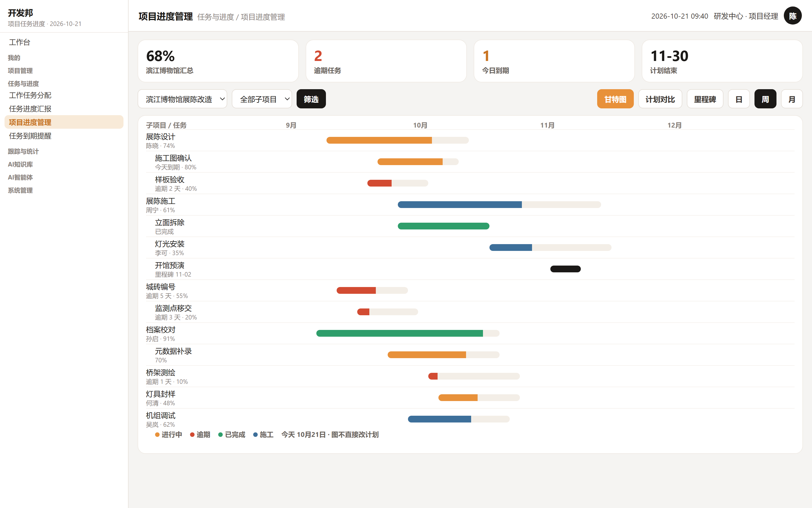Viewport: 812px width, 508px height.
Task: Select the 月 time scale
Action: pos(791,99)
